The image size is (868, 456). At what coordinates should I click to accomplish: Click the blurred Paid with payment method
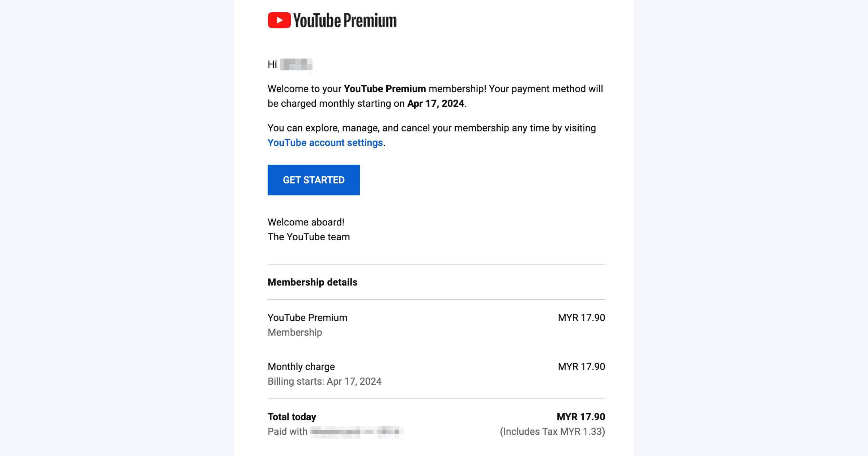coord(357,432)
